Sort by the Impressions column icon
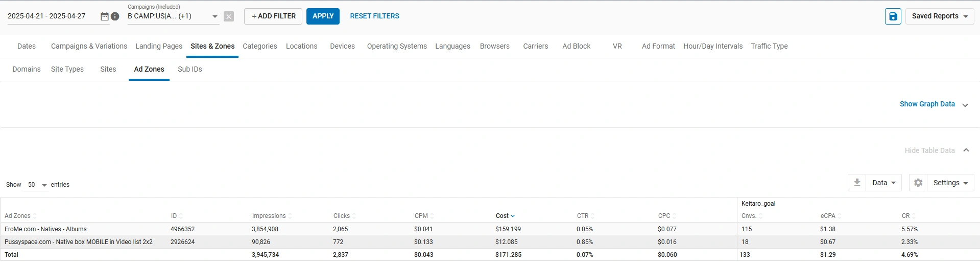This screenshot has width=980, height=265. [x=290, y=216]
